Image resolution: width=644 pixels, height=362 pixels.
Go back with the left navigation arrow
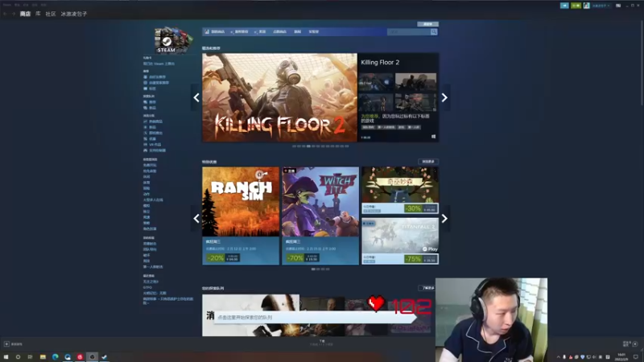5,14
